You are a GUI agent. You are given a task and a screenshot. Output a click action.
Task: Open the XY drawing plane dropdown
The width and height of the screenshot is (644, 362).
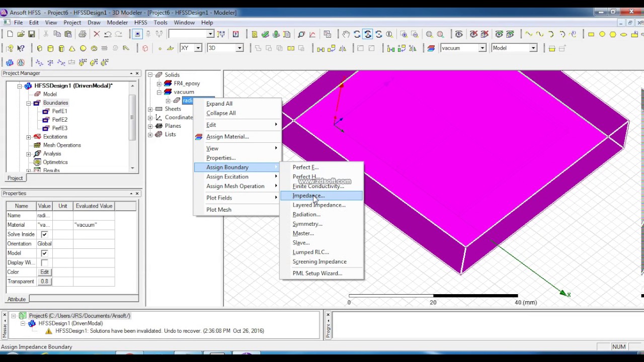pos(198,48)
